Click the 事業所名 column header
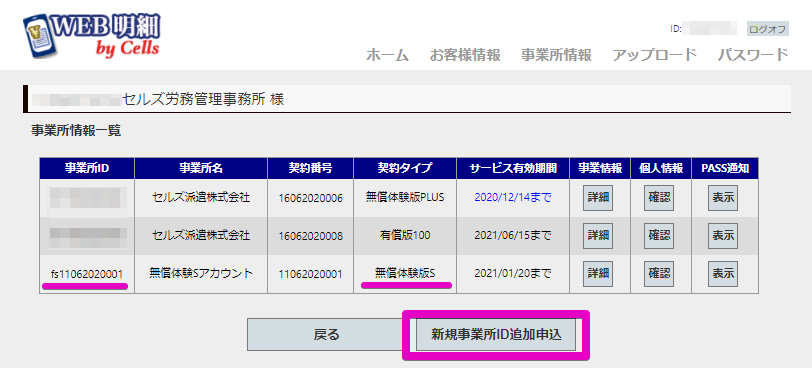The image size is (812, 368). pyautogui.click(x=201, y=168)
